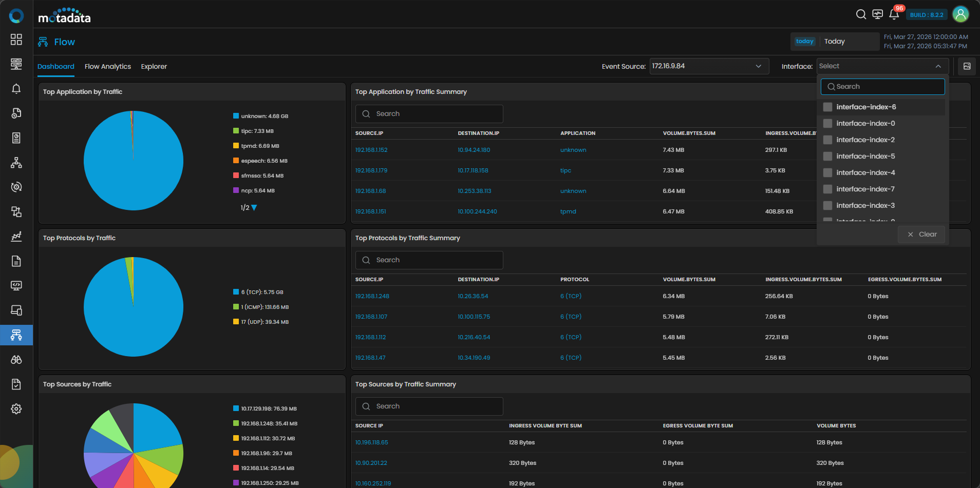Image resolution: width=980 pixels, height=488 pixels.
Task: Open the remote monitor icon in header
Action: pos(877,14)
